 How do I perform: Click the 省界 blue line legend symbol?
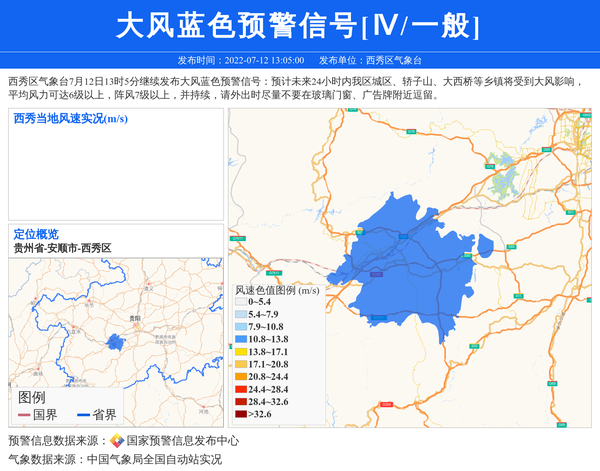(83, 415)
